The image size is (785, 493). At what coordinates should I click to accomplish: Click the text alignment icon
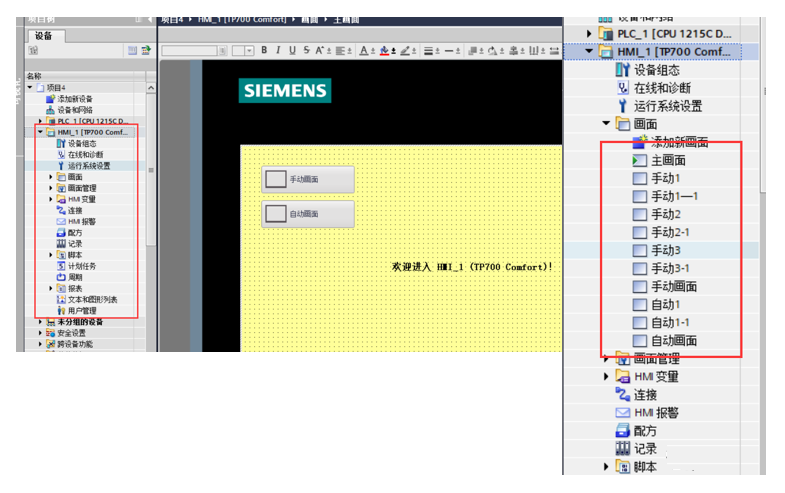coord(340,51)
